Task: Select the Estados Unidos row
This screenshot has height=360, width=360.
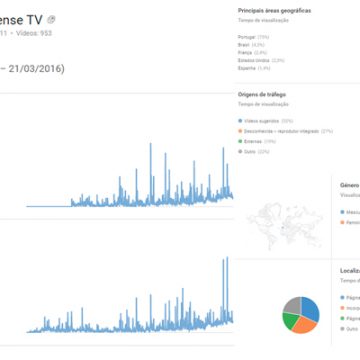Action: [x=261, y=60]
